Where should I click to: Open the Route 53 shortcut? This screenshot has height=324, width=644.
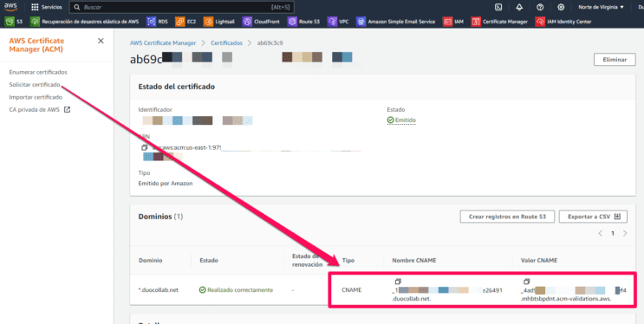303,22
